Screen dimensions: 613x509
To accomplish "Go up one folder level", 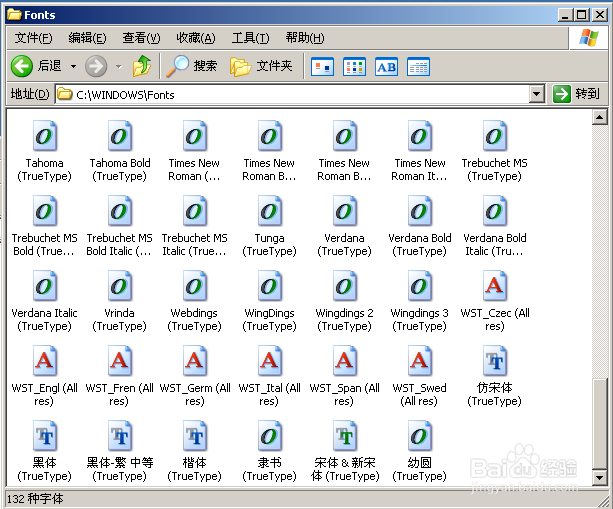I will 142,66.
